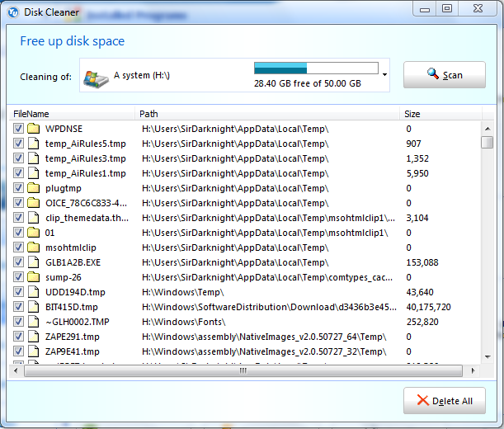Screen dimensions: 504x429
Task: Maximize the Disk Cleaner window
Action: point(447,9)
